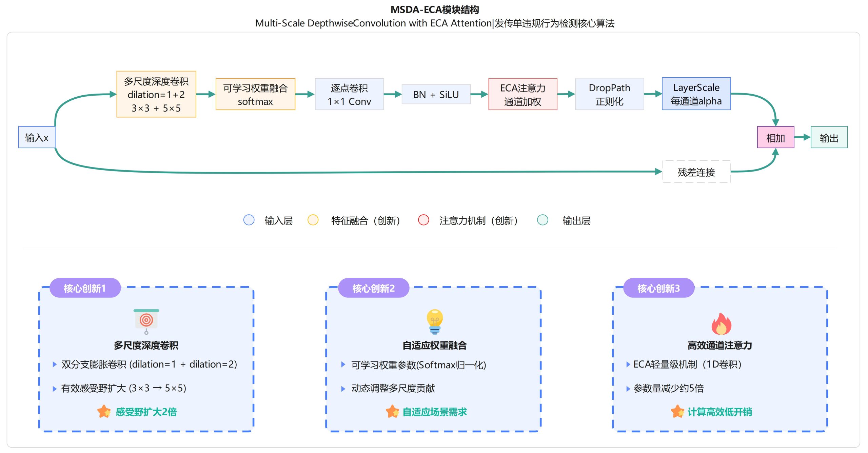The image size is (868, 453).
Task: Click the blue legend circle for 输入层
Action: click(249, 220)
